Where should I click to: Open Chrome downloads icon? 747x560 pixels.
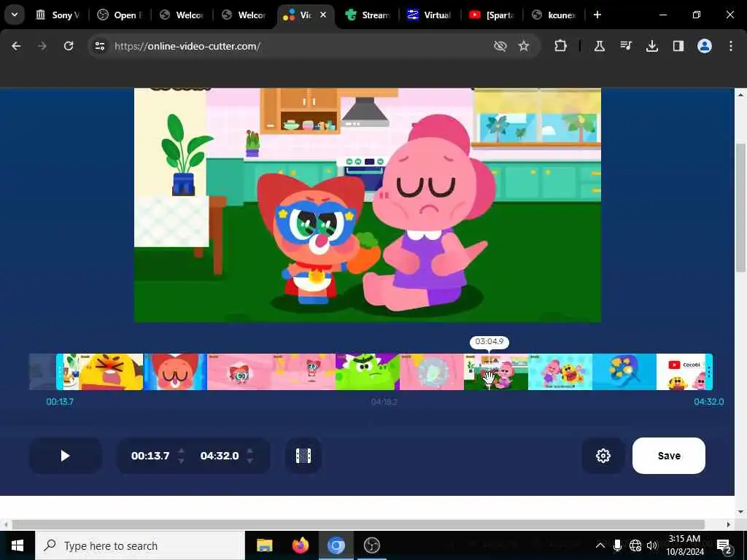point(651,46)
